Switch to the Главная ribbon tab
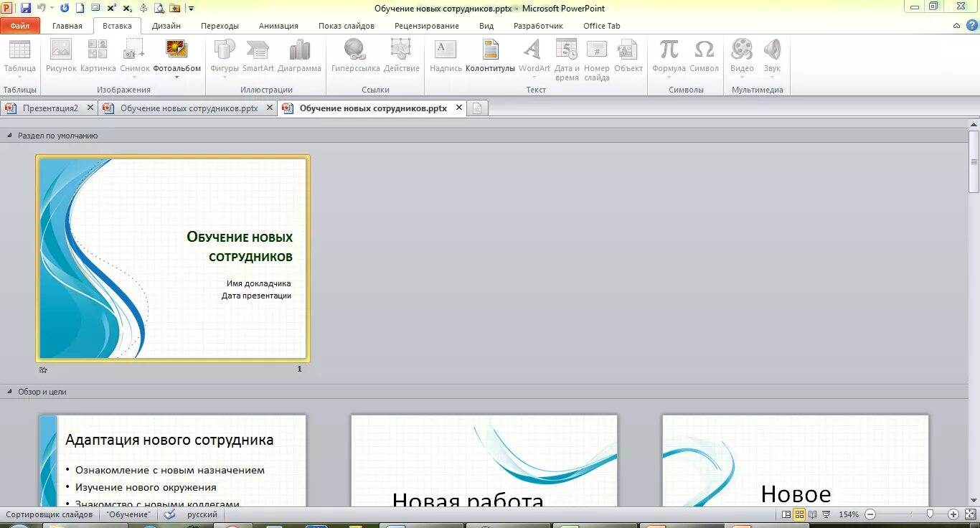 click(67, 26)
